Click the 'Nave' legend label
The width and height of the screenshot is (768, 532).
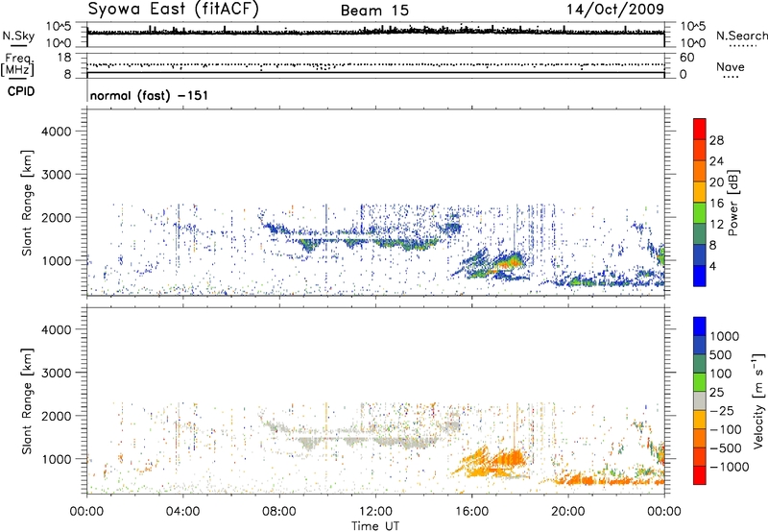tap(731, 66)
